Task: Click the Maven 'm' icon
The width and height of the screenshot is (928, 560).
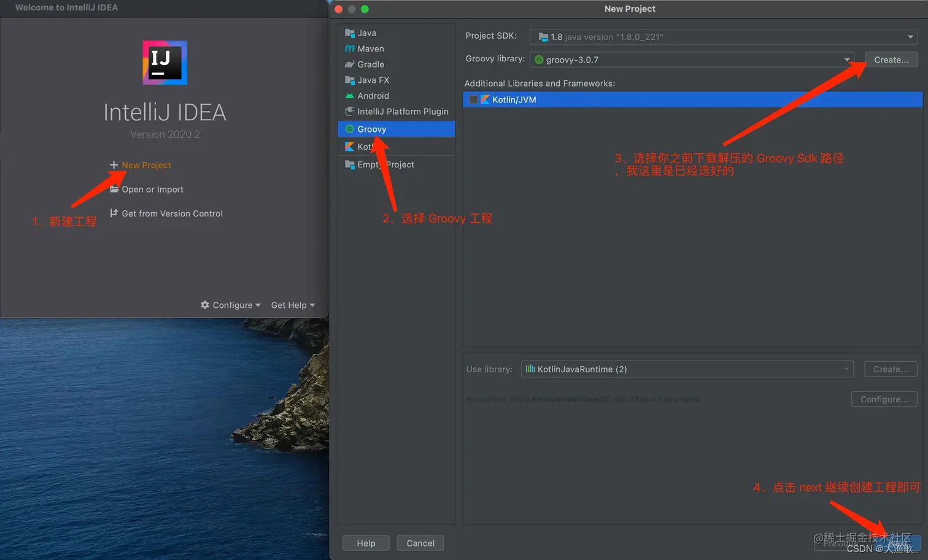Action: 350,48
